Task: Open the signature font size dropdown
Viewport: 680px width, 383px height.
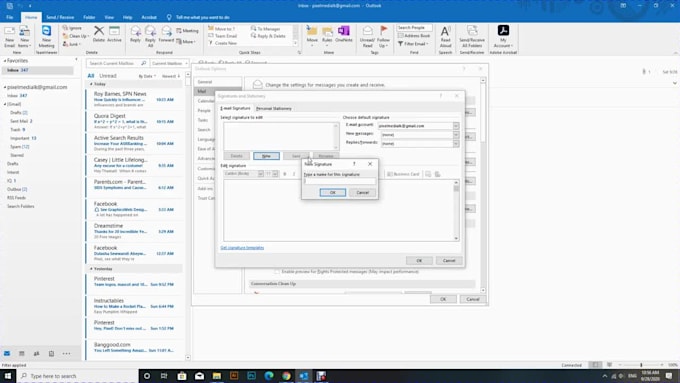Action: tap(275, 174)
